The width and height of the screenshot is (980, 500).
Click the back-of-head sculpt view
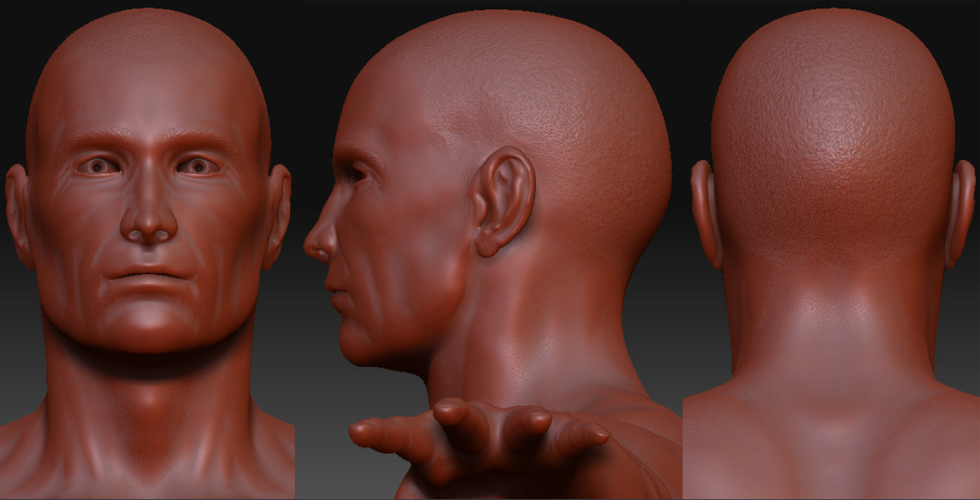pyautogui.click(x=831, y=250)
